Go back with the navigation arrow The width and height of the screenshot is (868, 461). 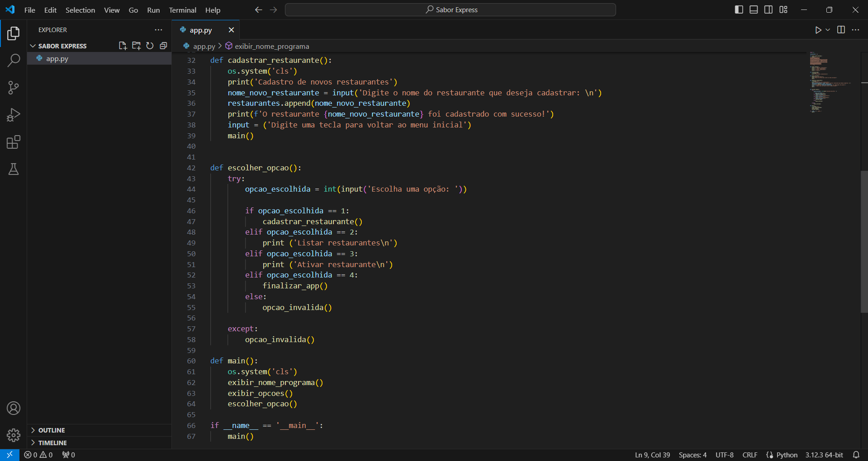point(258,9)
